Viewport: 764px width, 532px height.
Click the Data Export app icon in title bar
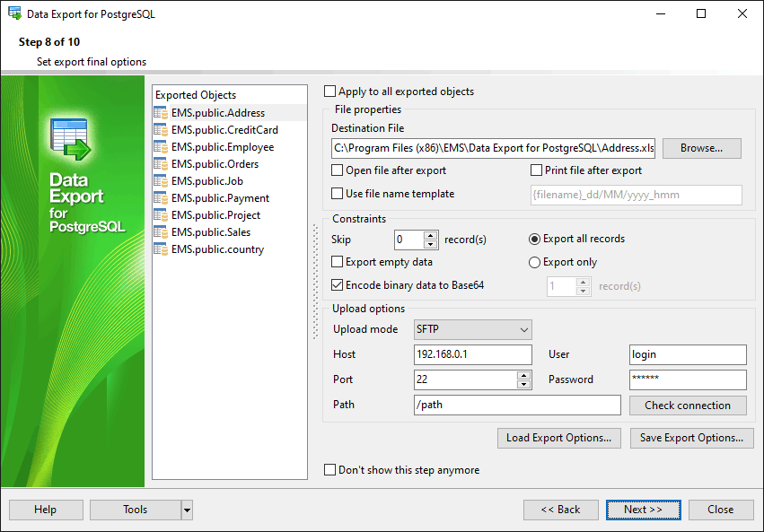14,13
